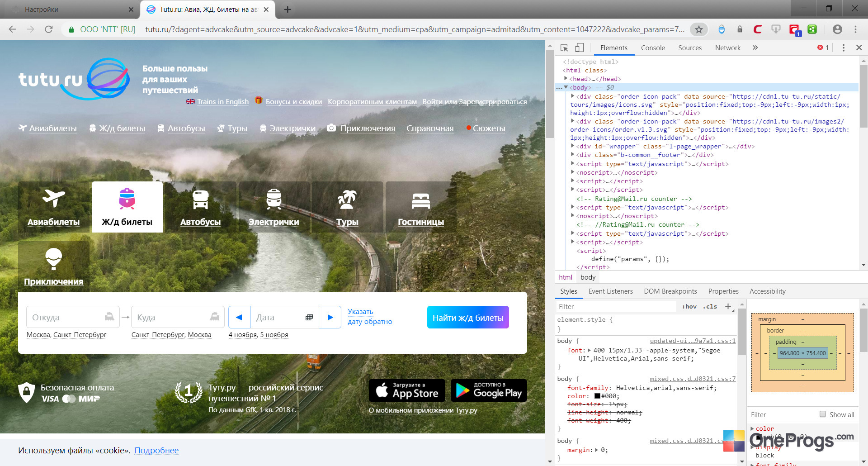Toggle the .cls class editor
The height and width of the screenshot is (466, 868).
click(x=710, y=307)
